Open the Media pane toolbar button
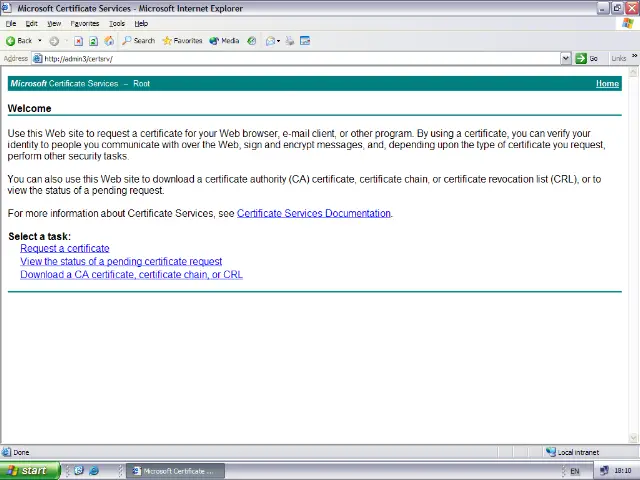The width and height of the screenshot is (640, 480). coord(224,41)
